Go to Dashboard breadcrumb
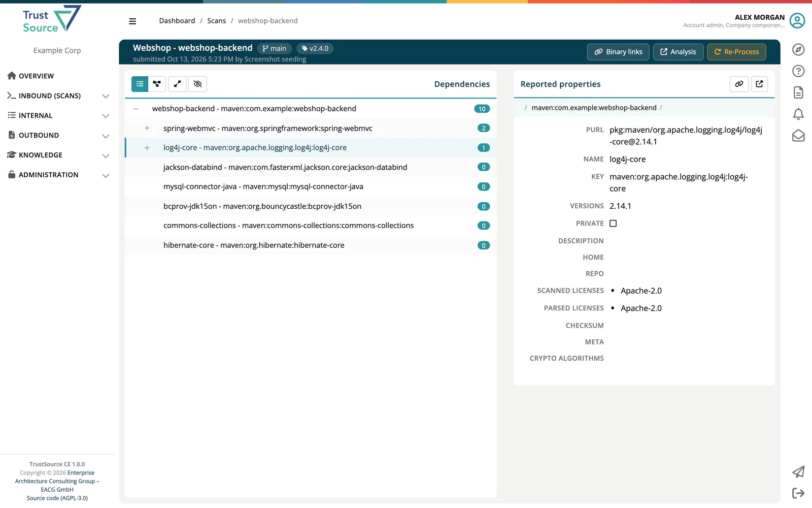812x508 pixels. pyautogui.click(x=177, y=21)
